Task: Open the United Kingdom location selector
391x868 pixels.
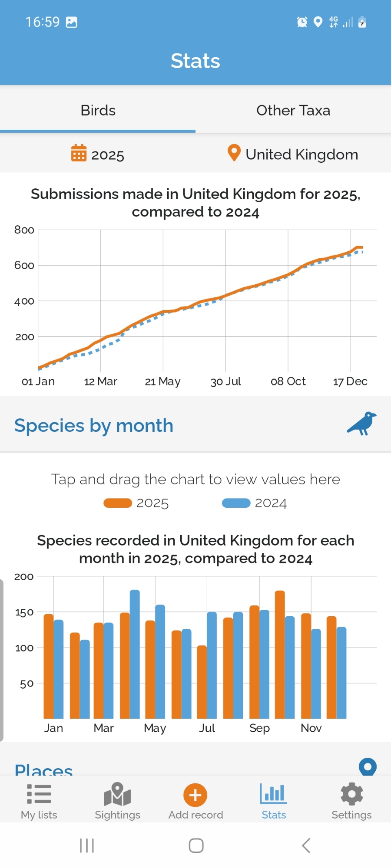Action: point(302,155)
